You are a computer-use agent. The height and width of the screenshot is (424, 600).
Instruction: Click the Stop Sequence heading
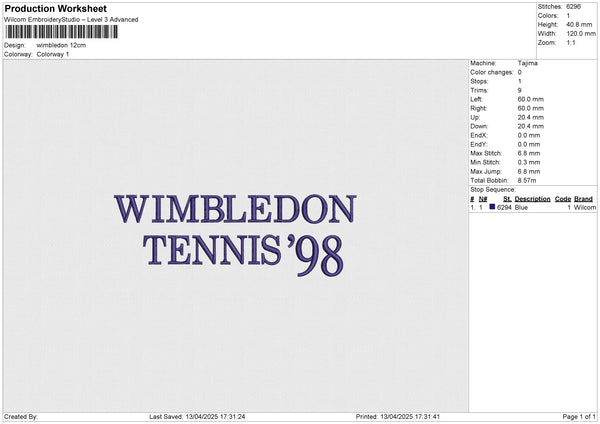pos(493,190)
